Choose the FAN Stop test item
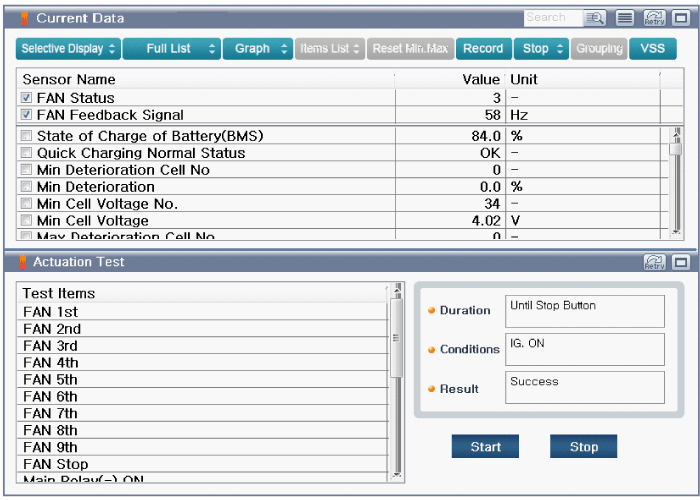The image size is (700, 500). coord(56,464)
